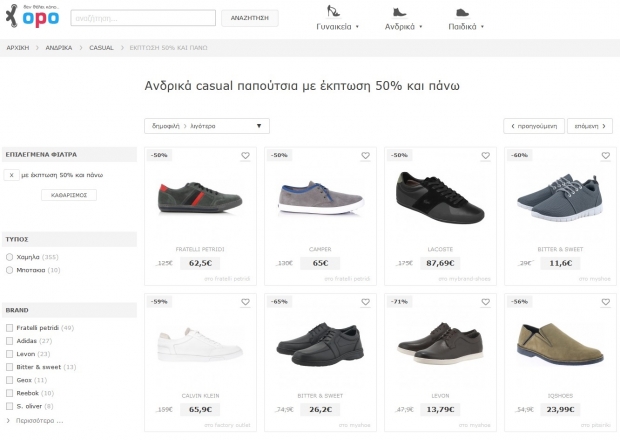Click the -65% discount badge
Image resolution: width=620 pixels, height=440 pixels.
[x=279, y=302]
